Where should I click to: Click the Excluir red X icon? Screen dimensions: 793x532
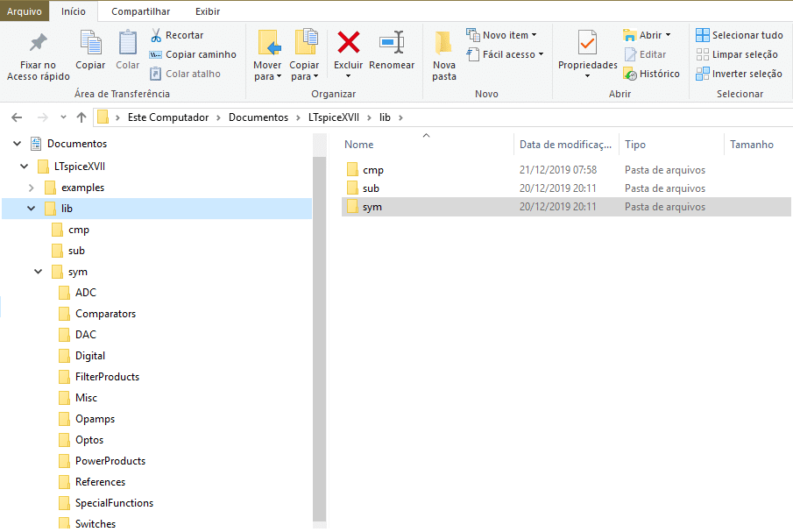click(349, 42)
